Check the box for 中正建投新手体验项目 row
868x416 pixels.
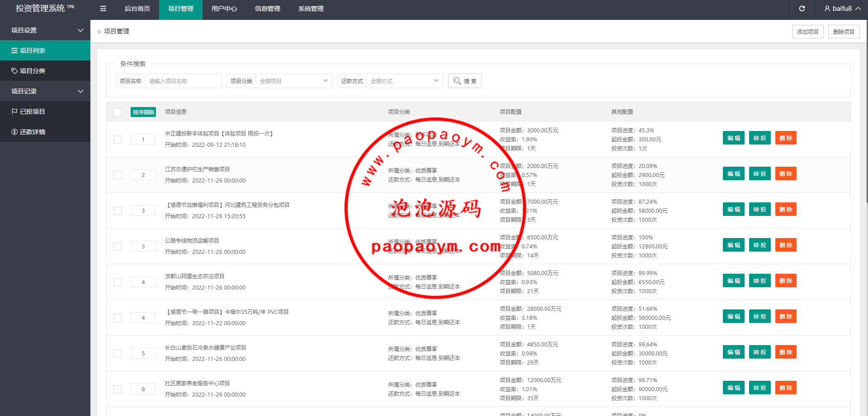(x=118, y=140)
